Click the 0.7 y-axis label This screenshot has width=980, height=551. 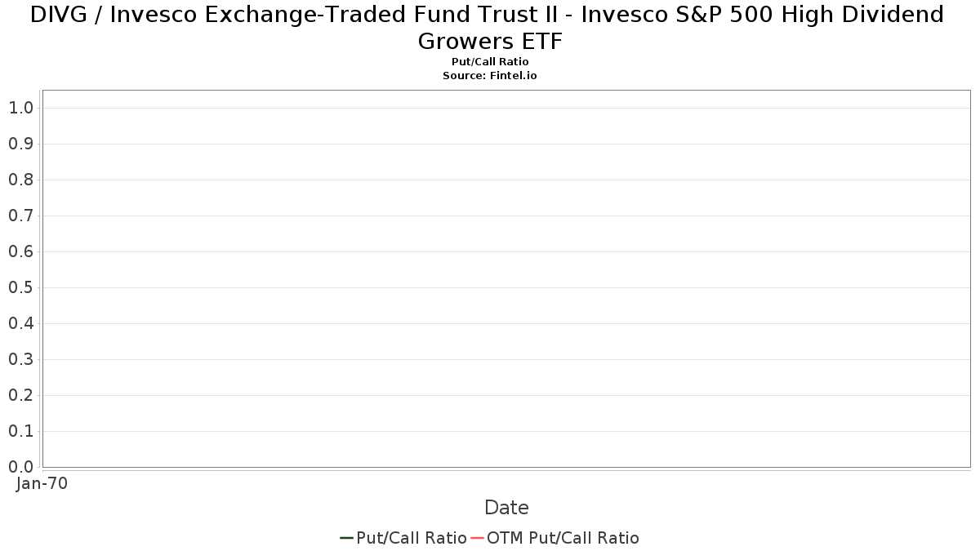(x=21, y=216)
